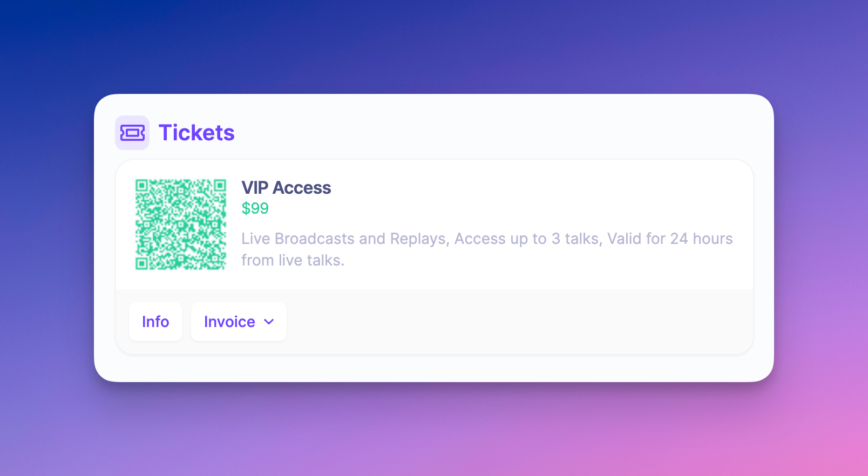Click the QR code's top-left corner square
This screenshot has height=476, width=868.
(141, 186)
